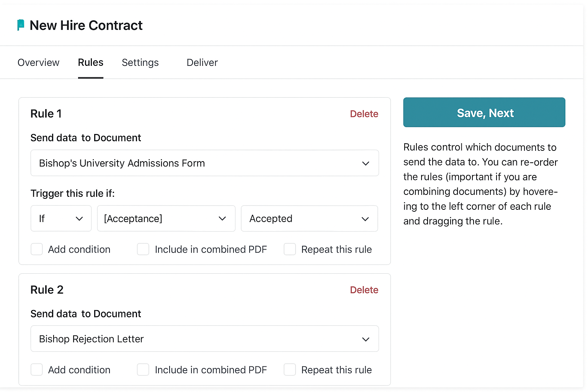Switch to the Overview tab
The image size is (588, 392).
(x=38, y=62)
